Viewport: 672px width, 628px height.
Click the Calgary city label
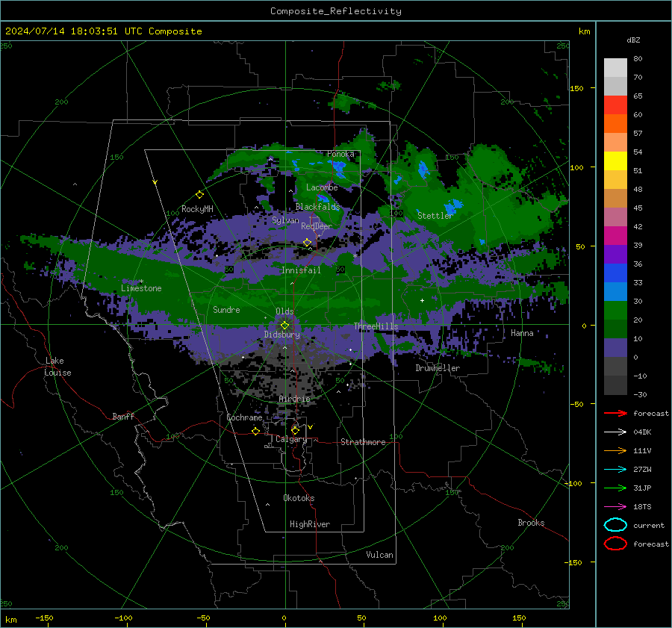click(x=291, y=439)
